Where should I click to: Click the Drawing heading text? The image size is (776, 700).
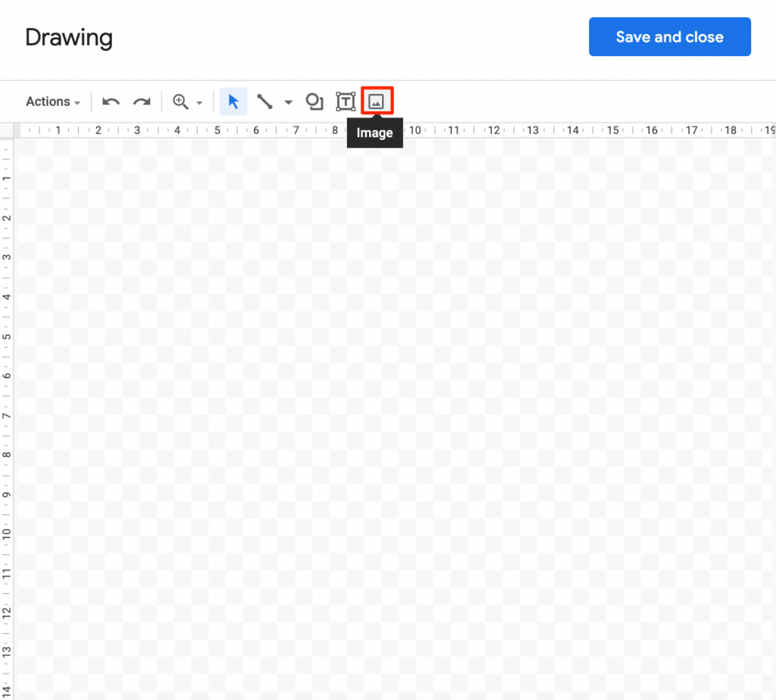[x=68, y=37]
